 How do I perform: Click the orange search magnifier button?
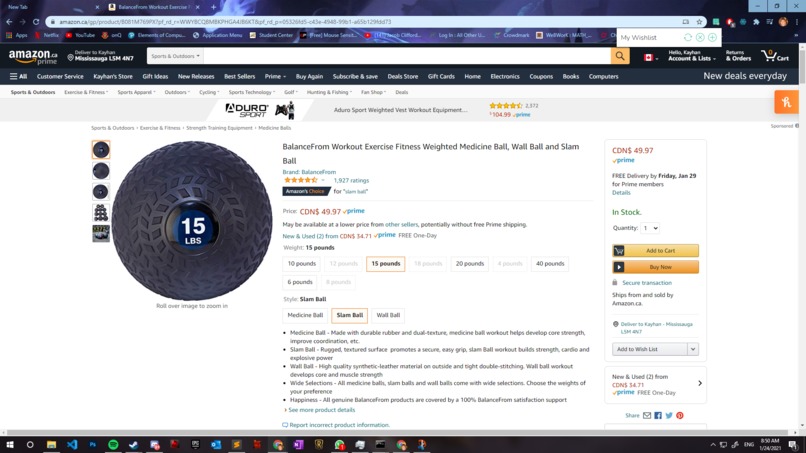point(620,56)
